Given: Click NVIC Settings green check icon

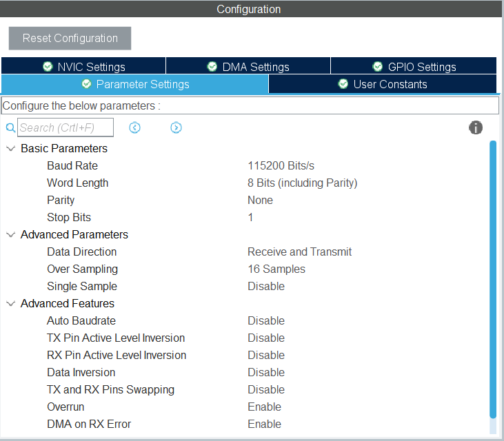Looking at the screenshot, I should pos(48,66).
